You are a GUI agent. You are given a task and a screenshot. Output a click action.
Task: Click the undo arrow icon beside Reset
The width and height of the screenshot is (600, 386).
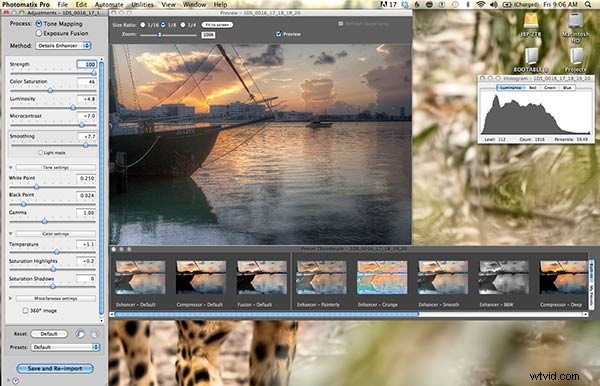[80, 334]
